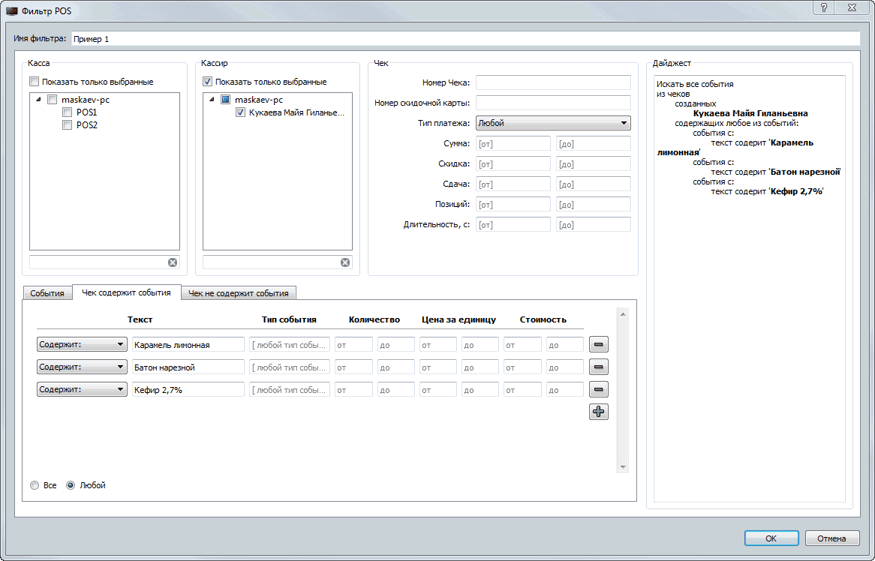Screen dimensions: 875x561
Task: Click the OK button
Action: [771, 538]
